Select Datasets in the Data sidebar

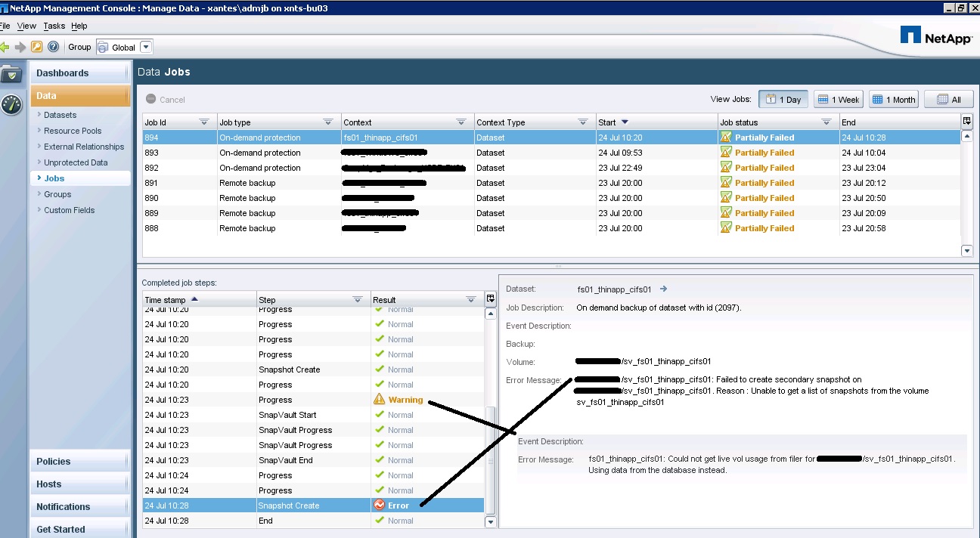coord(60,115)
